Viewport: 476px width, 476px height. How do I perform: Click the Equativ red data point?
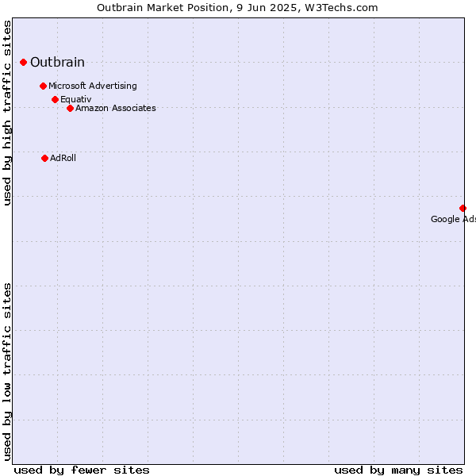coord(55,99)
